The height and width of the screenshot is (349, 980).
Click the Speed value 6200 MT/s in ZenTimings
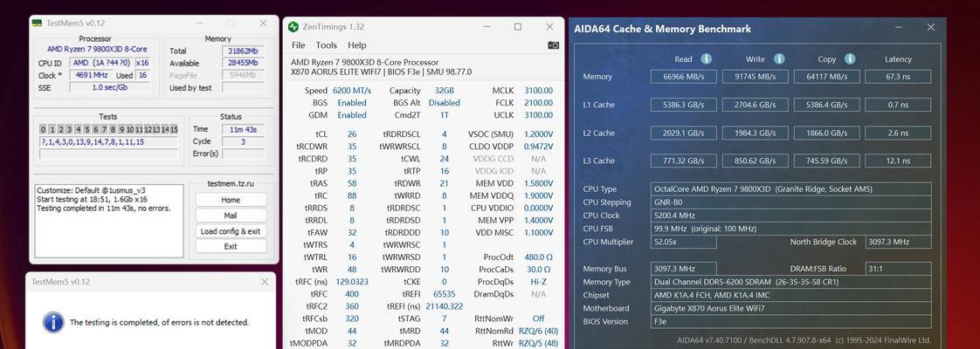point(351,91)
